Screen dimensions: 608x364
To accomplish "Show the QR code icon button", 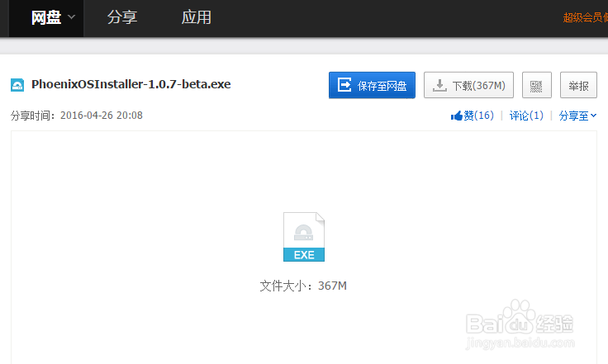I will [537, 85].
